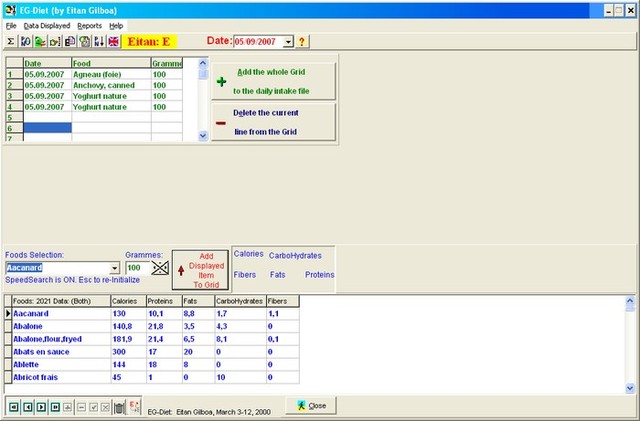Open the Help menu

[116, 26]
